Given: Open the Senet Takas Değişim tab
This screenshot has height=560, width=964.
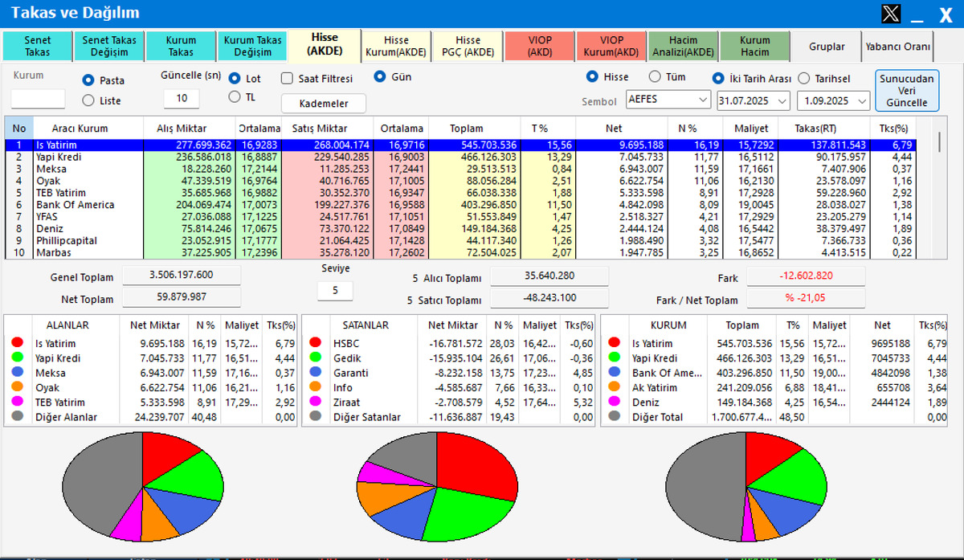Looking at the screenshot, I should pyautogui.click(x=109, y=47).
